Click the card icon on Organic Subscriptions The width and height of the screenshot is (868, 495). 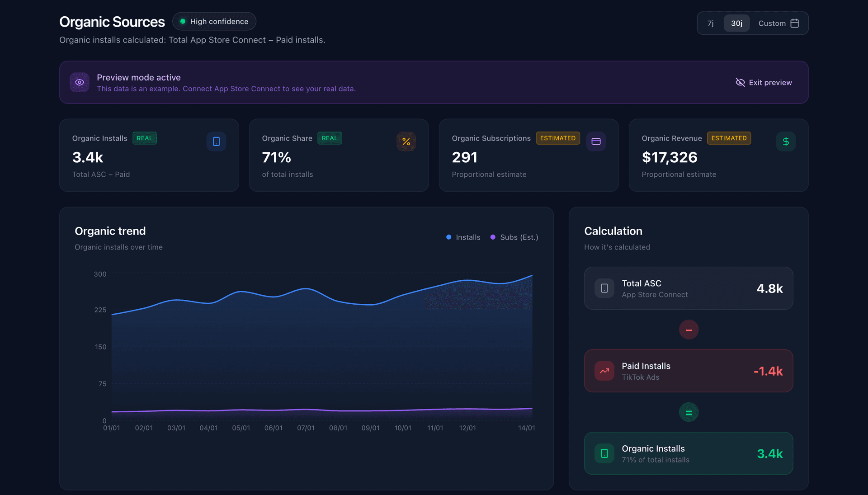(x=596, y=141)
